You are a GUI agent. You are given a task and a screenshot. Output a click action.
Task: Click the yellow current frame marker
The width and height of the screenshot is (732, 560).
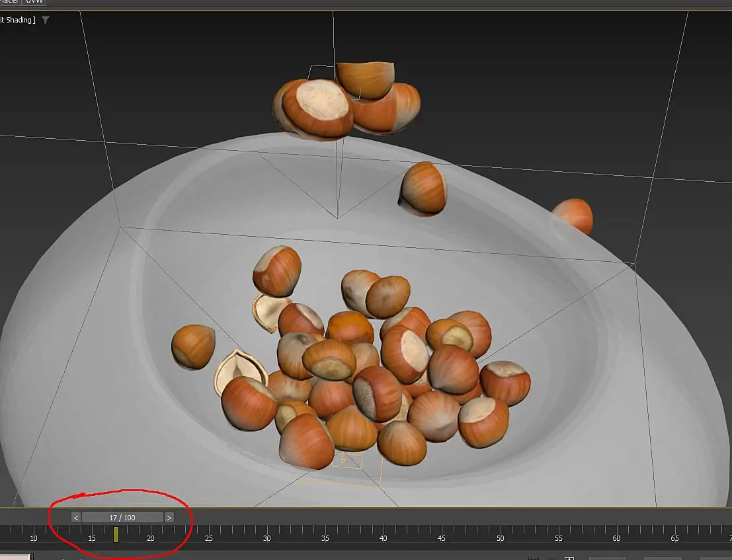click(x=116, y=534)
